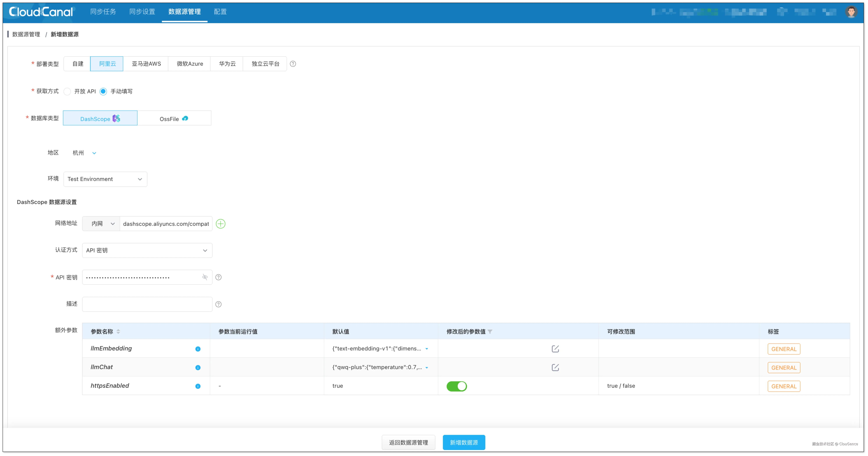Click the question mark beside API 密钥 field
Viewport: 868px width, 456px height.
point(218,277)
